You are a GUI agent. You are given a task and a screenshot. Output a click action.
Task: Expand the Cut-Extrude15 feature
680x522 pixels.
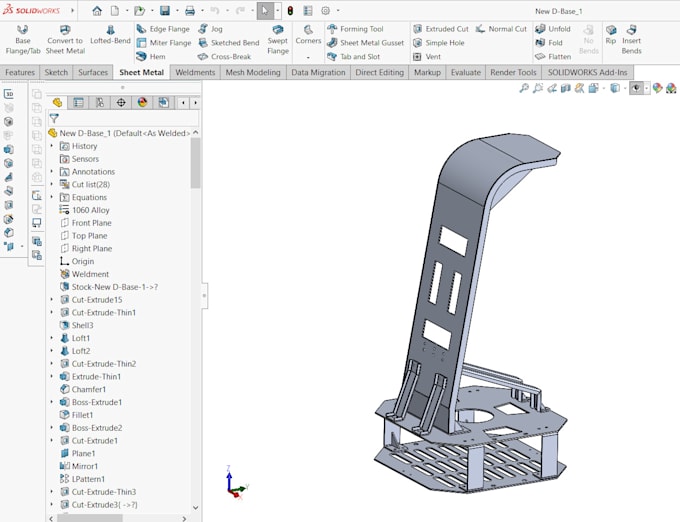click(52, 300)
